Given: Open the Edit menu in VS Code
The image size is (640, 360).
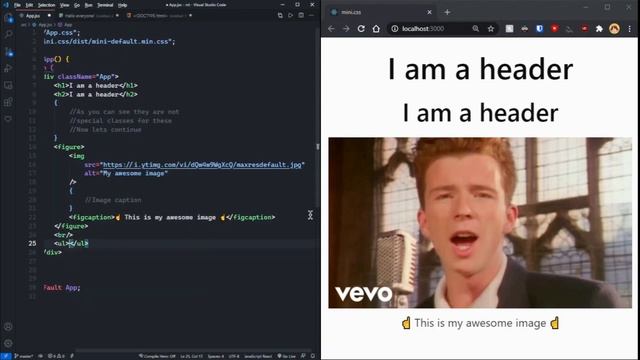Looking at the screenshot, I should coord(29,5).
